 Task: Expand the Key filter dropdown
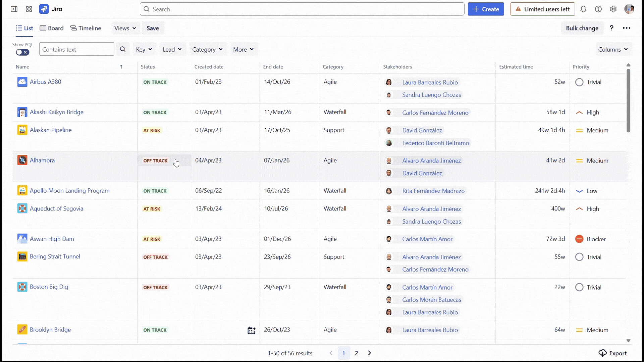point(144,49)
